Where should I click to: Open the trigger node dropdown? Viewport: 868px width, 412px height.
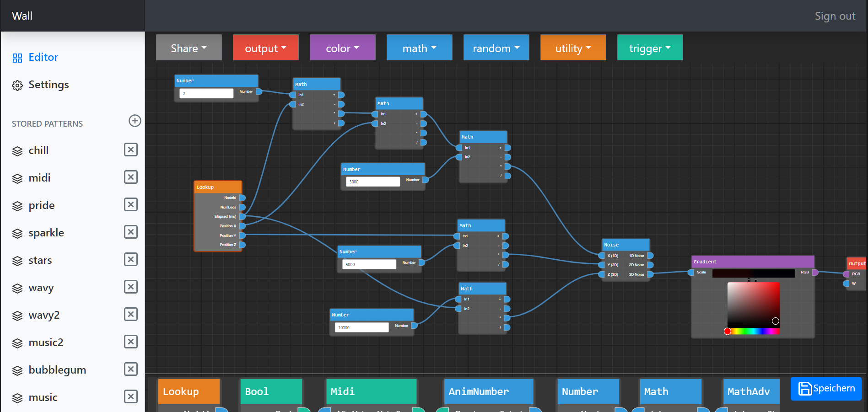coord(650,48)
